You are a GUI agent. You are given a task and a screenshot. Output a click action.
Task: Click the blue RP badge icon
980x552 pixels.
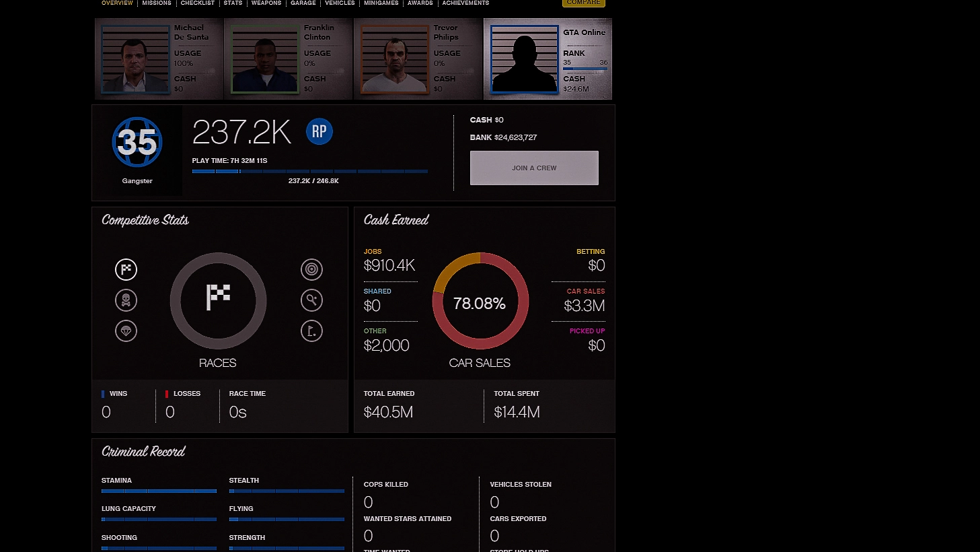(x=319, y=131)
